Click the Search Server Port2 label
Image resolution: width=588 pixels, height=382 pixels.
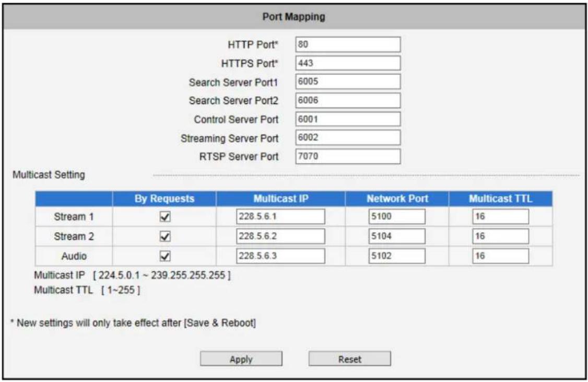tap(233, 100)
